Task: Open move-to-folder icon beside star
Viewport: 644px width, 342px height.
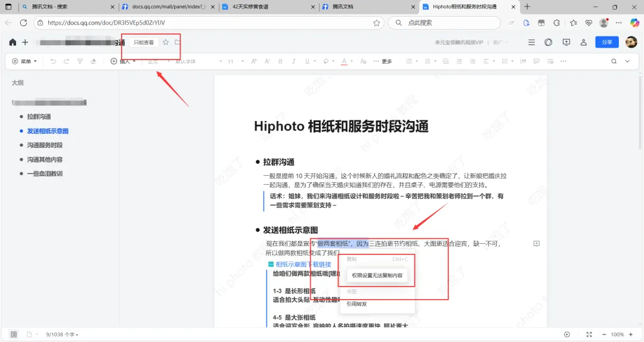Action: pos(178,42)
